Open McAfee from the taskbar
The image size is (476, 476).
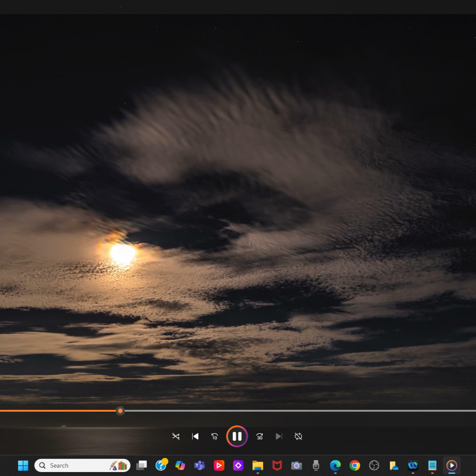(x=277, y=465)
